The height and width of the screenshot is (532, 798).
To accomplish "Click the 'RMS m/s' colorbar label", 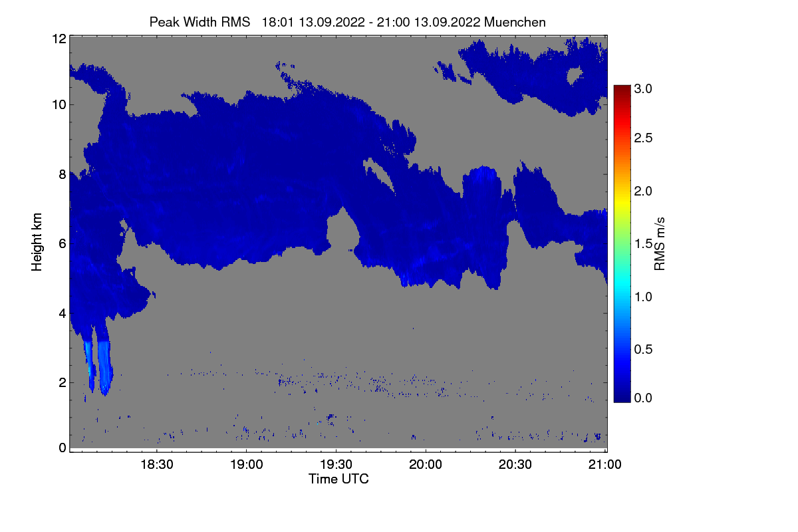I will (x=659, y=243).
